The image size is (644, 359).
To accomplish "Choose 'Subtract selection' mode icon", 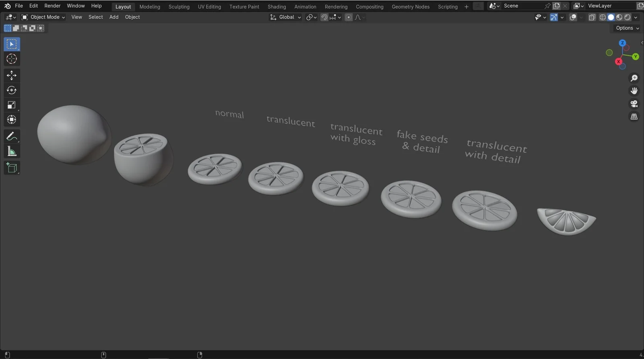I will [24, 28].
